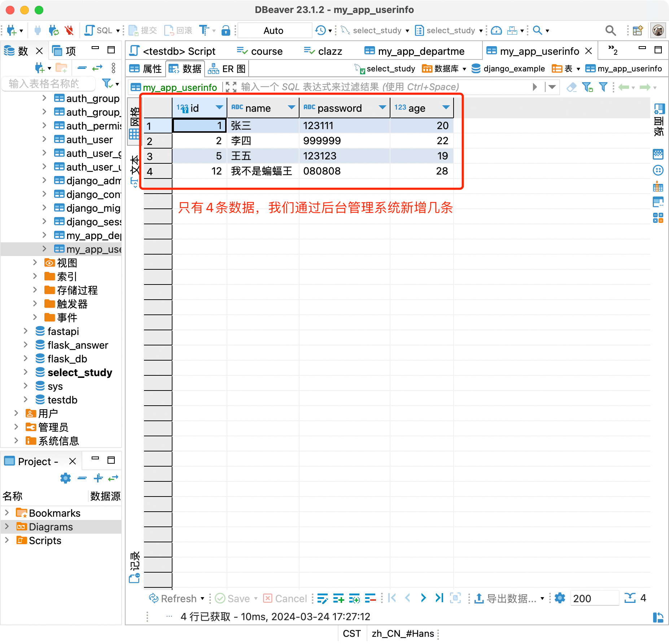Expand the 视图 views folder
This screenshot has width=669, height=644.
[35, 263]
